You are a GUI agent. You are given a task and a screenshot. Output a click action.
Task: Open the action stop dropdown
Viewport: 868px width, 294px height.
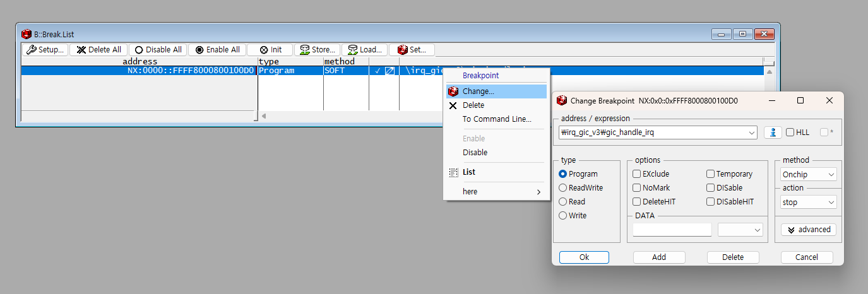point(808,202)
